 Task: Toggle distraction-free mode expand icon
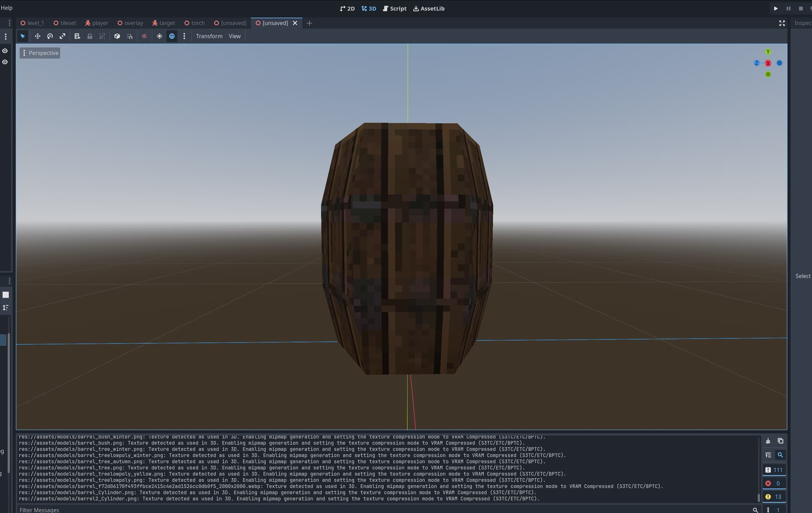(x=782, y=23)
